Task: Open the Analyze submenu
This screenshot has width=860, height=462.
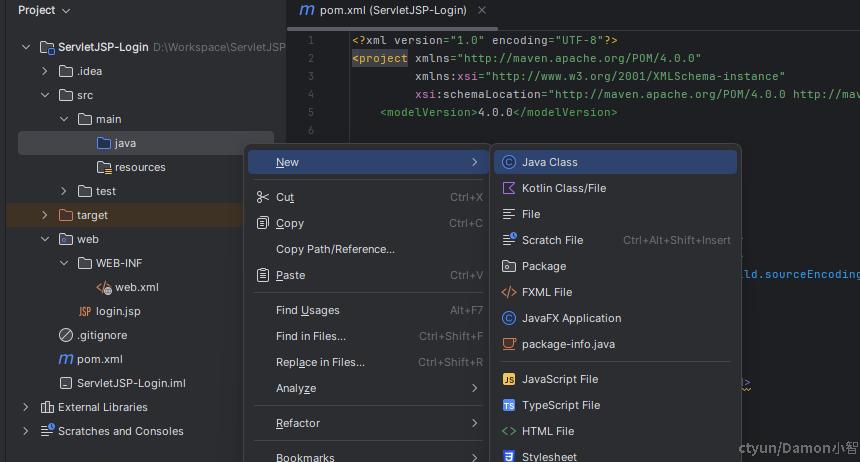Action: [x=368, y=388]
